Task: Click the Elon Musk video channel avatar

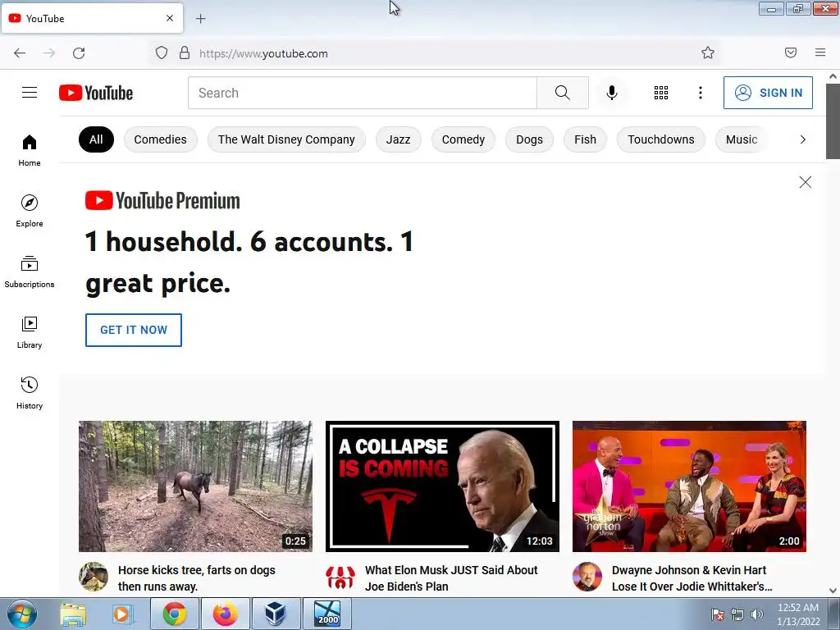Action: click(x=340, y=577)
